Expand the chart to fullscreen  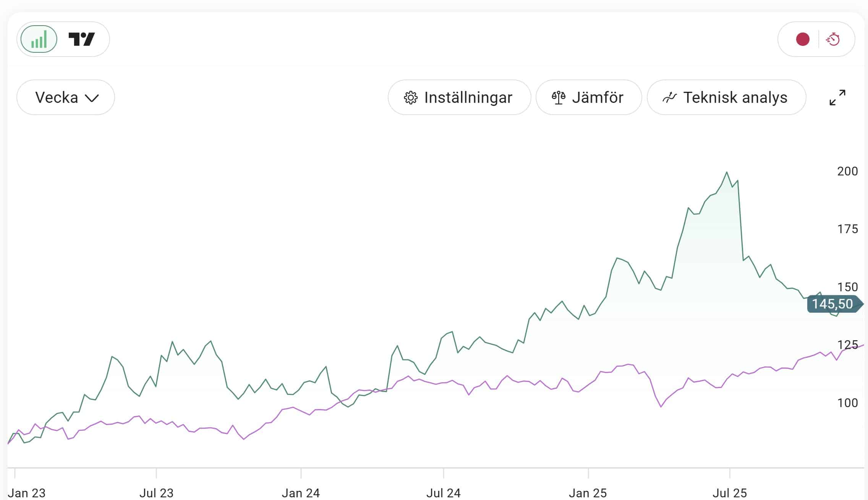(x=837, y=97)
